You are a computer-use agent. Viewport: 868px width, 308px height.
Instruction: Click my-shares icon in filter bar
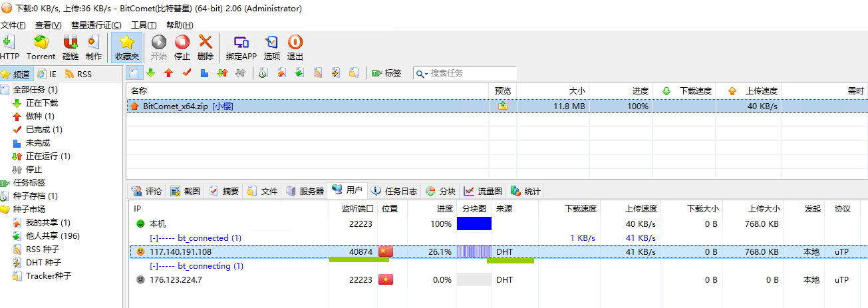(x=282, y=73)
